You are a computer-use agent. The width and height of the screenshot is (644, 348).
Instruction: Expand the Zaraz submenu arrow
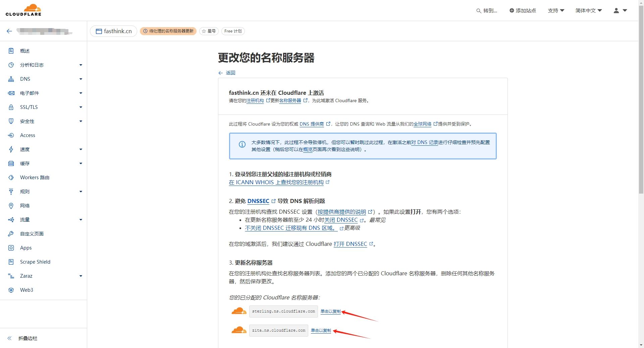click(81, 276)
